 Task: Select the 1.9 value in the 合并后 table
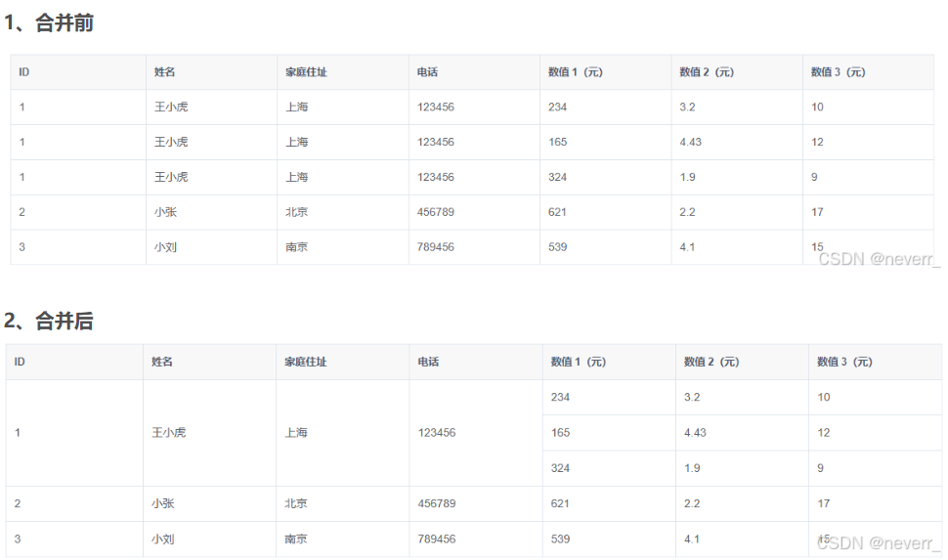point(692,468)
